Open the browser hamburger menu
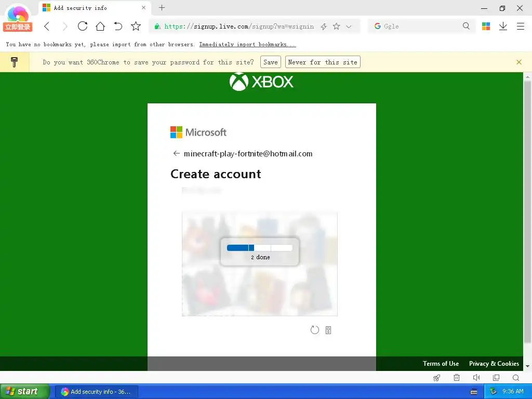 point(521,26)
